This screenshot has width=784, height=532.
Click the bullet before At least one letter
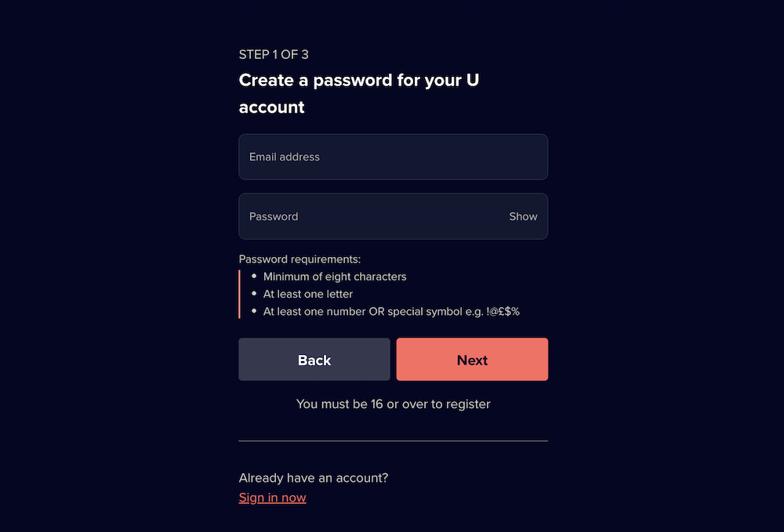(254, 293)
